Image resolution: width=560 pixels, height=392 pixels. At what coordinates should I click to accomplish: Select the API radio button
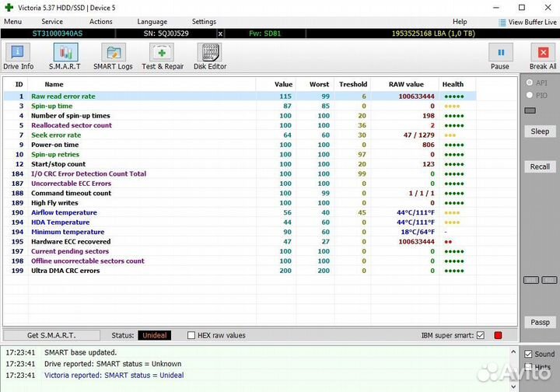pos(530,82)
